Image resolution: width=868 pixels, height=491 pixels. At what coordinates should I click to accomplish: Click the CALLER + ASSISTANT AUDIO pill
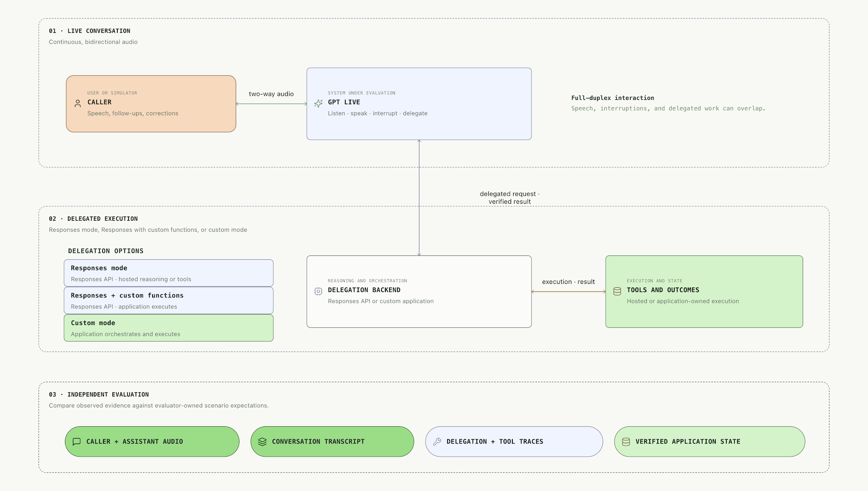tap(152, 441)
